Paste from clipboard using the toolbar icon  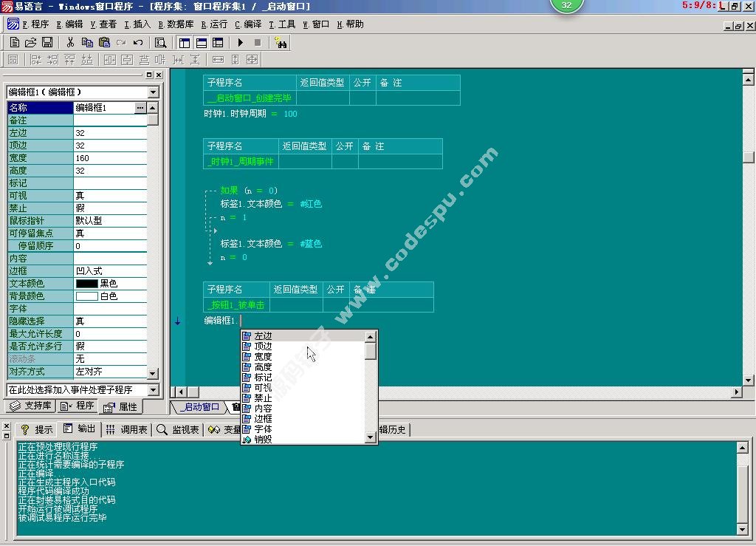[x=104, y=42]
